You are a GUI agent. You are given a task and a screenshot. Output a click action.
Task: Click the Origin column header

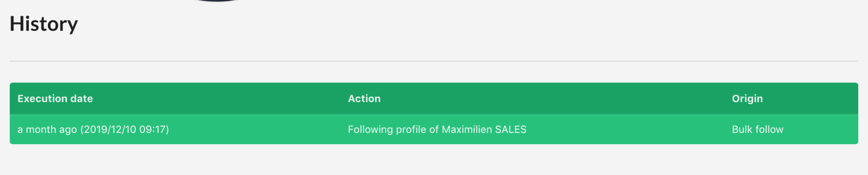[x=747, y=98]
